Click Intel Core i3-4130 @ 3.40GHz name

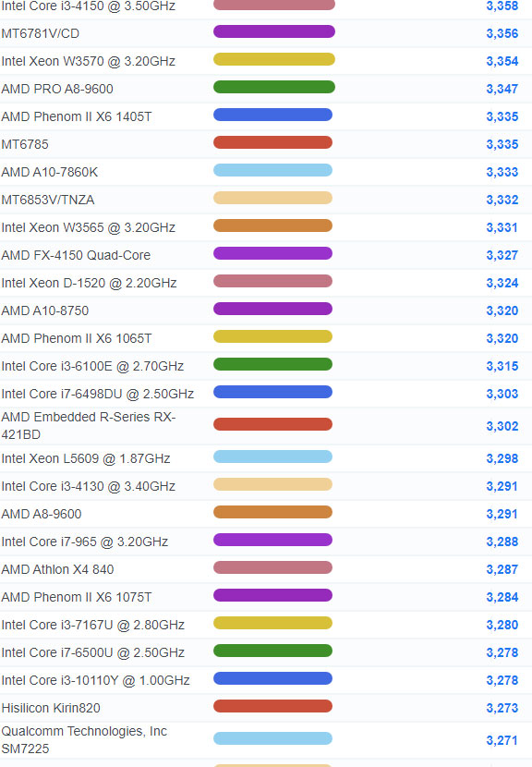(89, 486)
